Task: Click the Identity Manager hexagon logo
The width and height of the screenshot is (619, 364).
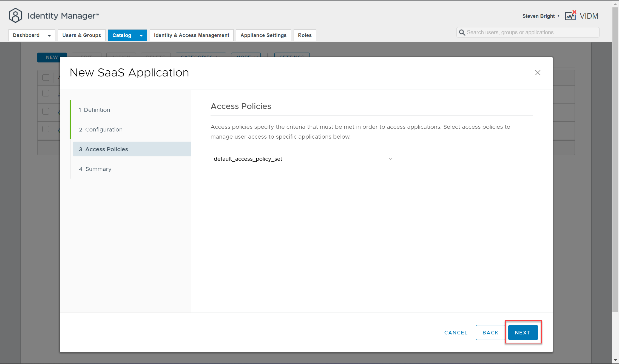Action: (15, 16)
